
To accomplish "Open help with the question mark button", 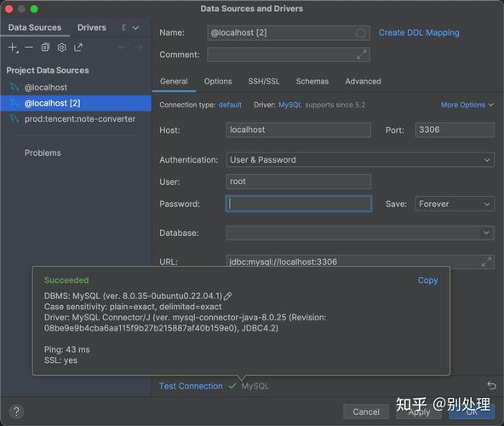I will click(x=16, y=412).
